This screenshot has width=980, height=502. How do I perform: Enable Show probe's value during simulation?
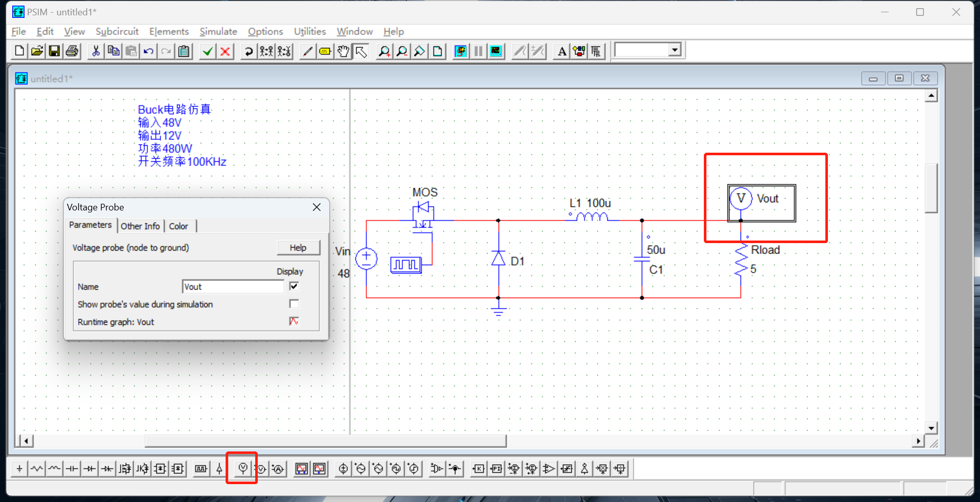tap(293, 304)
